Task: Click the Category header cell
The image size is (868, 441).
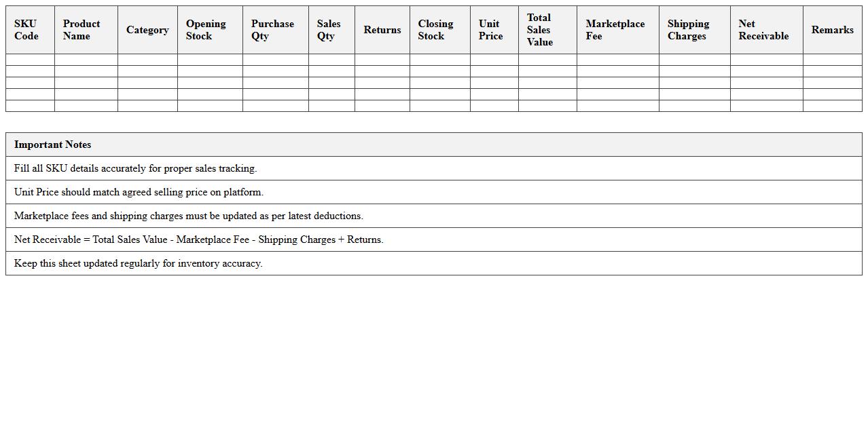Action: pyautogui.click(x=147, y=30)
